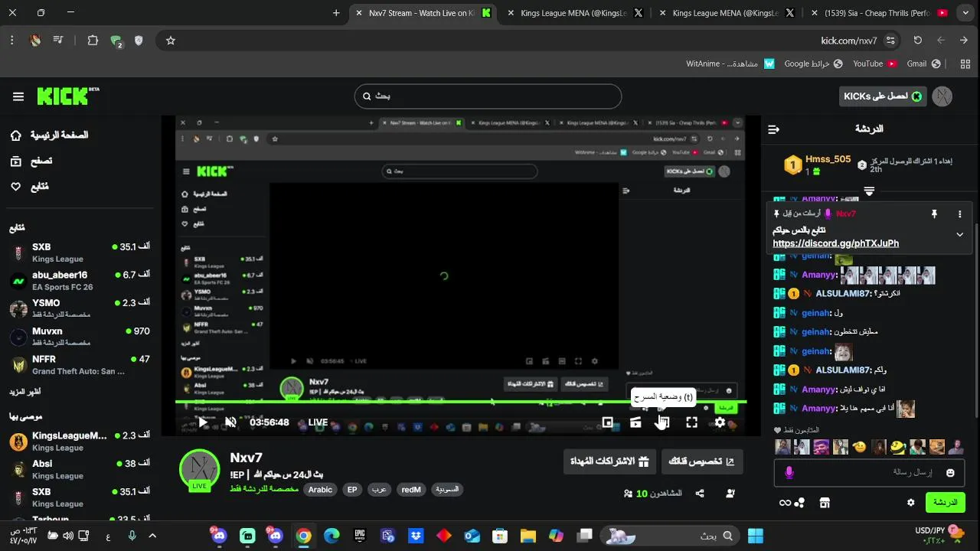Select the Arabic tag
The image size is (980, 551).
[320, 490]
